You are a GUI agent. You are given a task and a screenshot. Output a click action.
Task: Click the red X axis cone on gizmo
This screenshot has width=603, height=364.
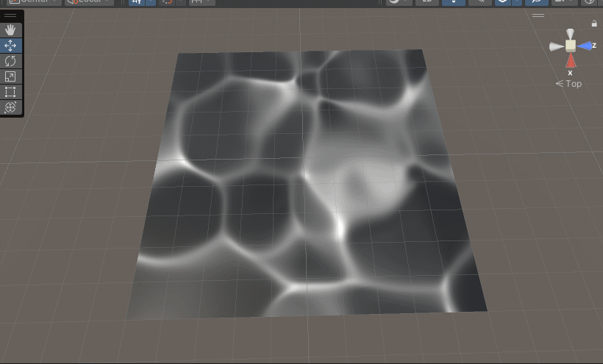(x=571, y=61)
